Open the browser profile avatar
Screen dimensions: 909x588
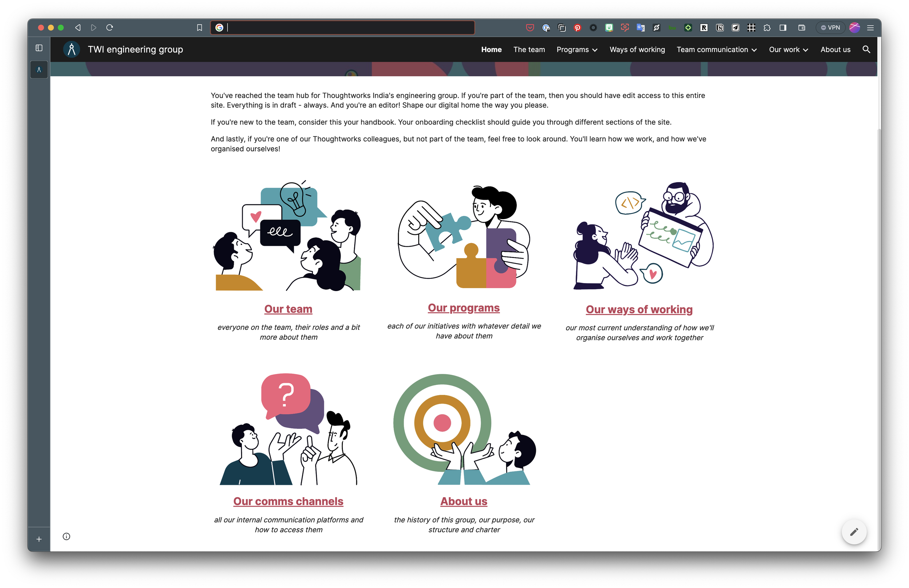(855, 28)
